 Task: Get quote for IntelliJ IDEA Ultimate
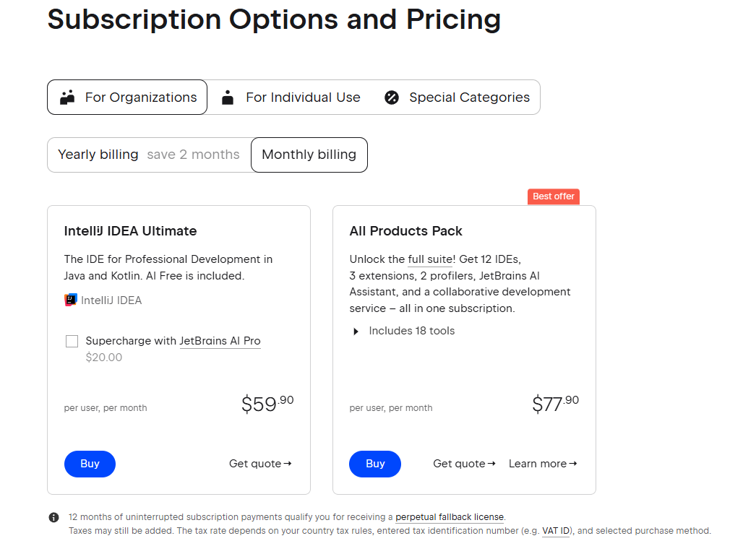[260, 464]
